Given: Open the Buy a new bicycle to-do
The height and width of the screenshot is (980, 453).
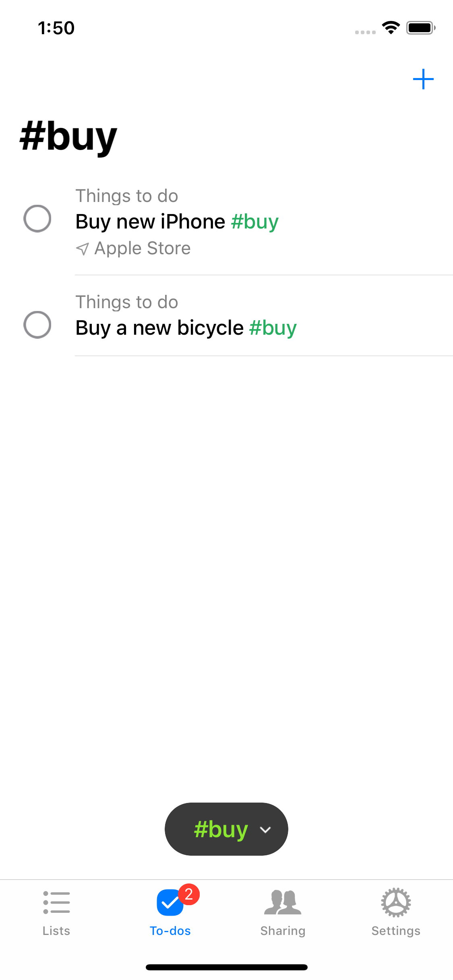Looking at the screenshot, I should click(159, 328).
